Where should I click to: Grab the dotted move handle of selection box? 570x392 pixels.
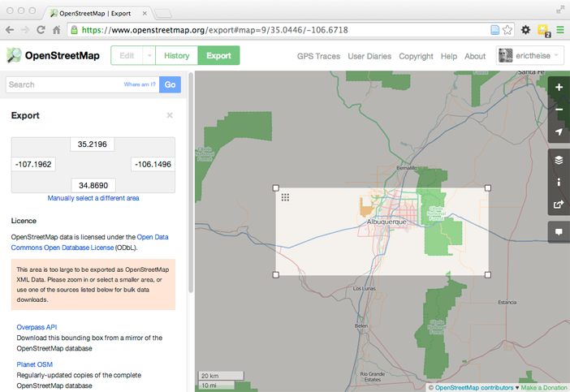click(x=285, y=197)
